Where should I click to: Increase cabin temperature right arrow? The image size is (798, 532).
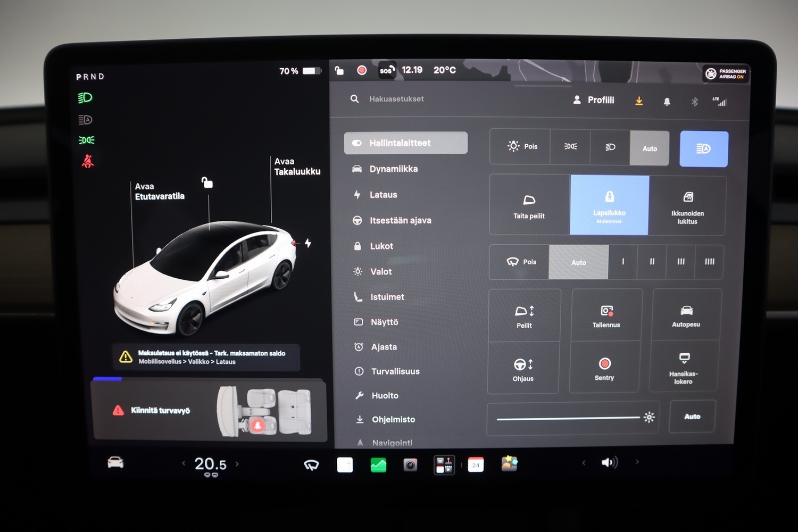[x=237, y=464]
